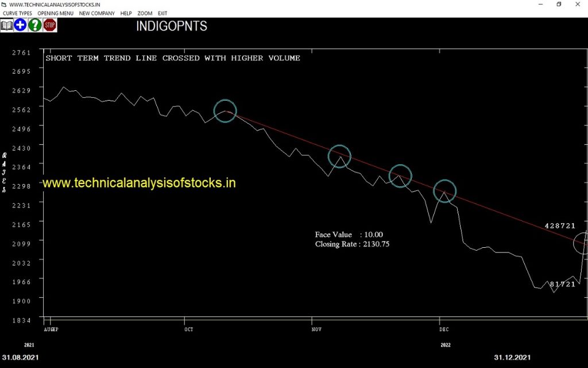Choose EXIT from the menu bar

click(x=163, y=13)
